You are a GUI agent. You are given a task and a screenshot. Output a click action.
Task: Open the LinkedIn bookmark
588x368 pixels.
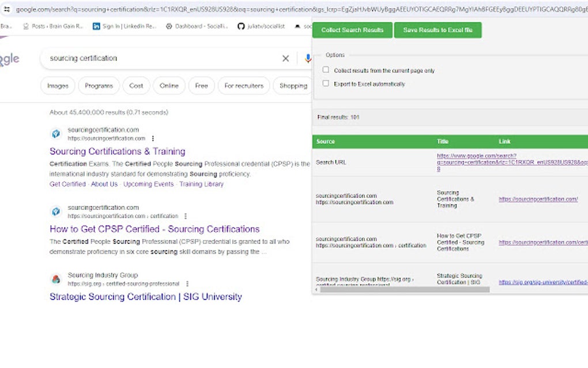124,26
